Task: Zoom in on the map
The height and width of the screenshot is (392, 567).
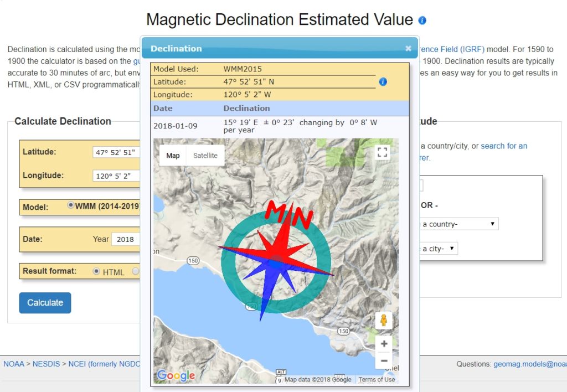Action: pos(384,343)
